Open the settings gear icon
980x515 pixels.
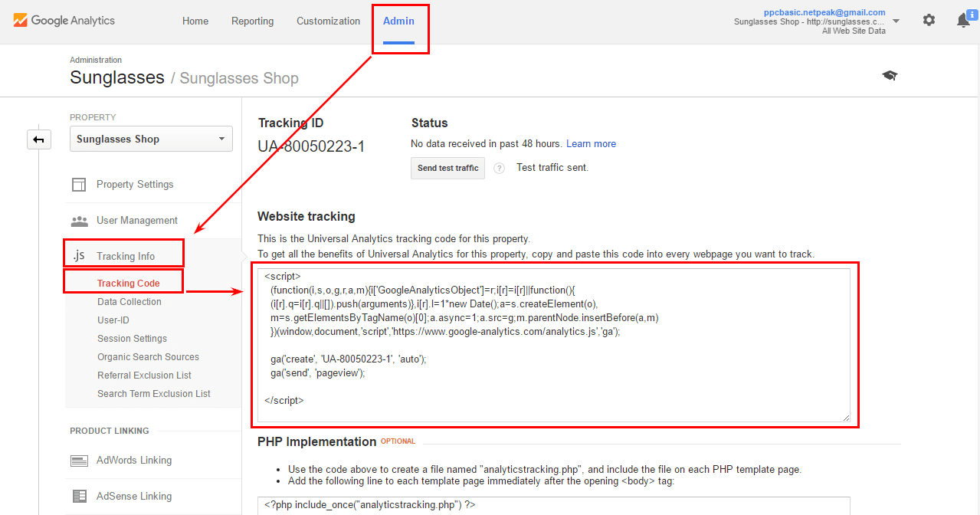click(x=929, y=20)
